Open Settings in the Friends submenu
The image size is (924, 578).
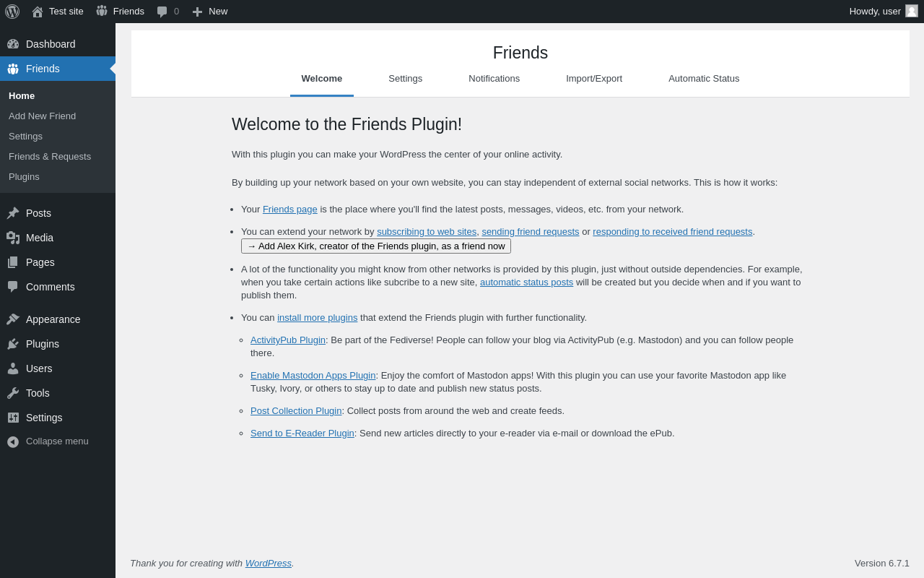pos(25,137)
